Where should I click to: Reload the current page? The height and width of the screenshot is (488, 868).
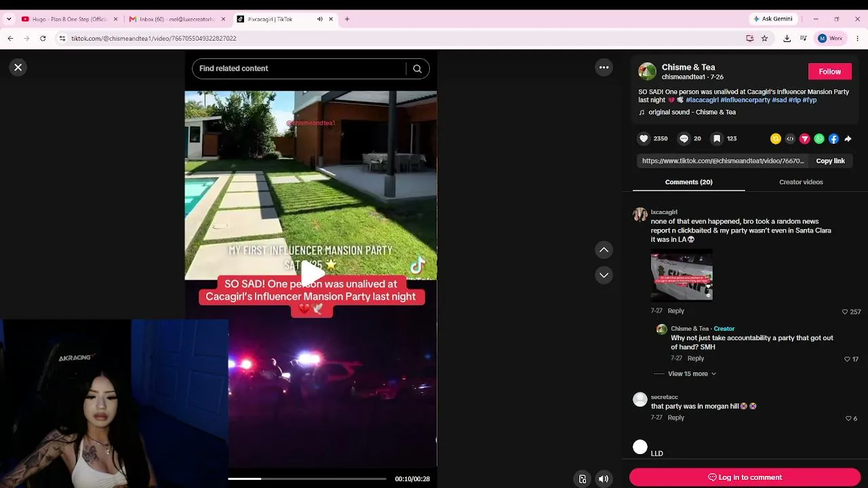tap(43, 39)
